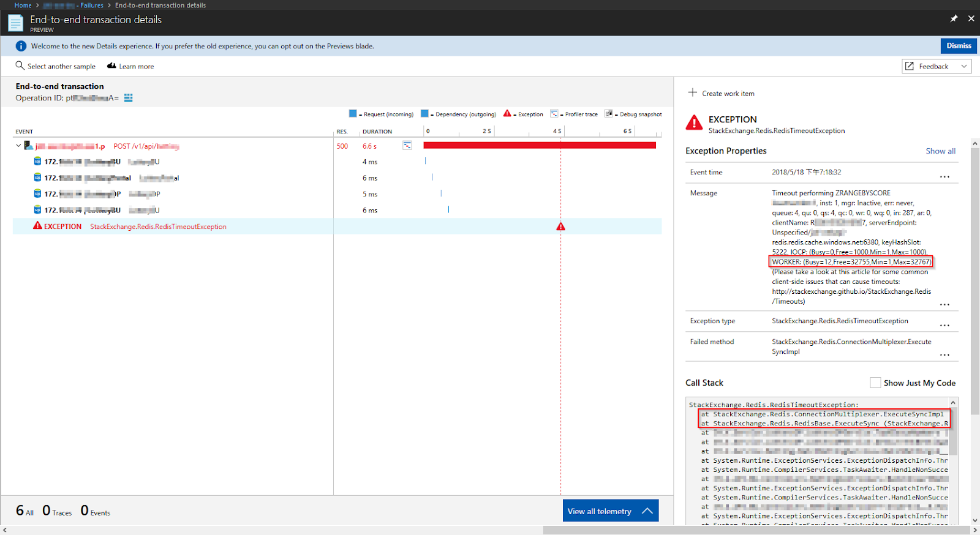The image size is (980, 535).
Task: Expand ellipsis menu for Message property
Action: 945,304
